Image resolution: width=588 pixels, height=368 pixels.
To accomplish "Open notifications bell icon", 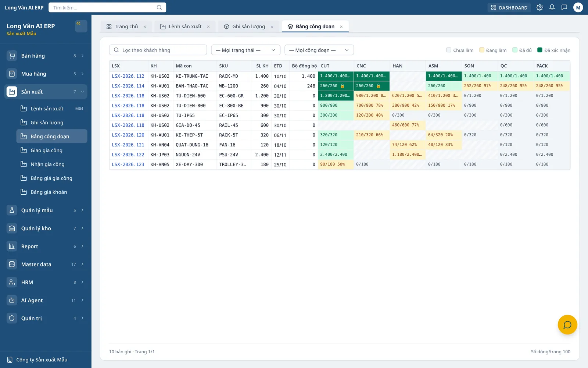I will pos(552,7).
